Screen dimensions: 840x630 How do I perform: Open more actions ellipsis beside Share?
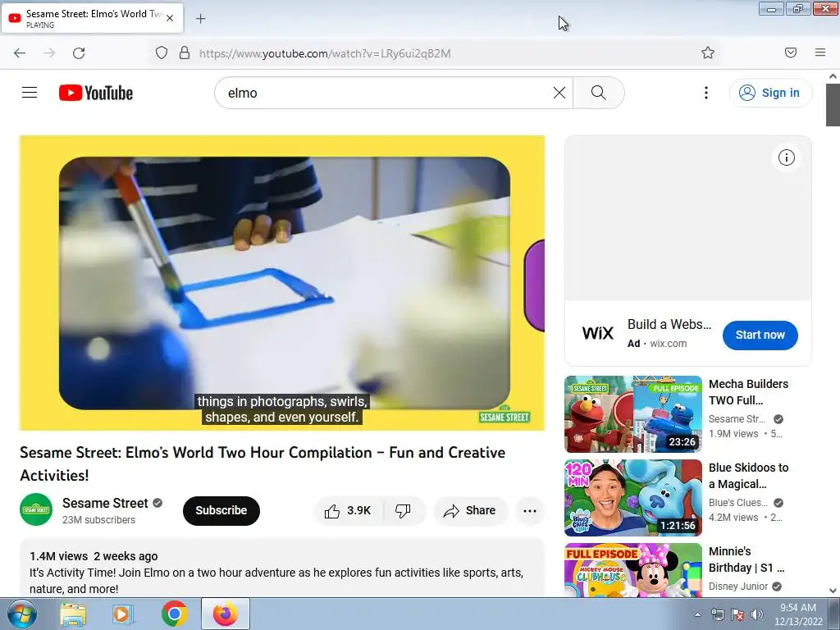click(x=530, y=510)
